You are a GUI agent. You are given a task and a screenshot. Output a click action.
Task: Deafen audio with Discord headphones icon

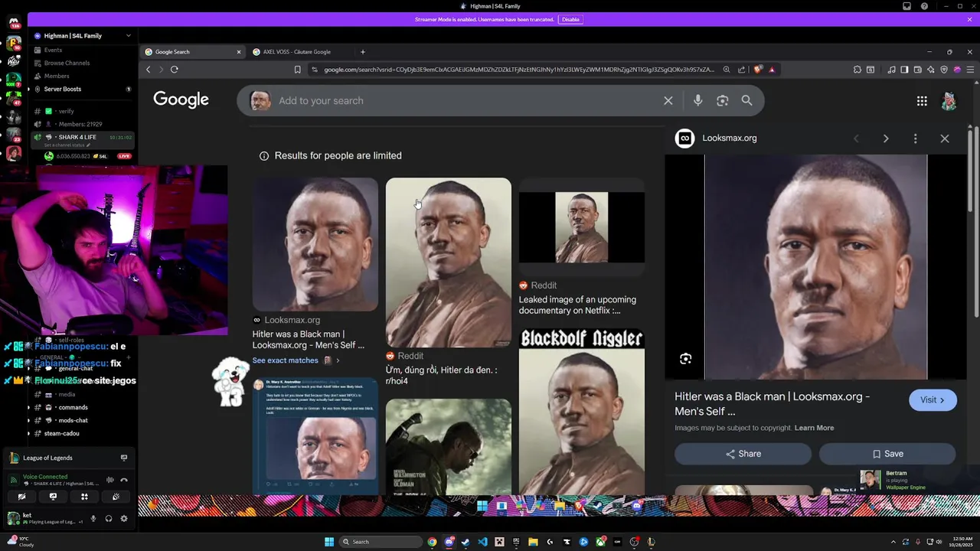coord(109,518)
